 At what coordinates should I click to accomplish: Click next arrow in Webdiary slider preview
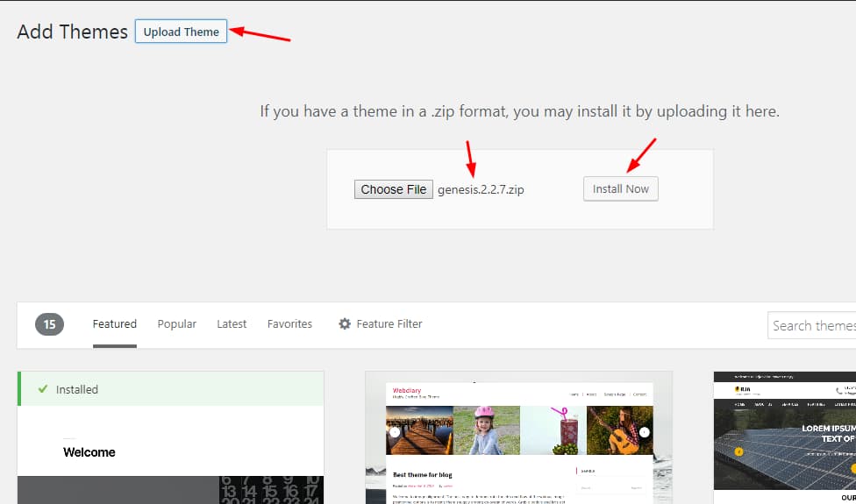[x=644, y=431]
